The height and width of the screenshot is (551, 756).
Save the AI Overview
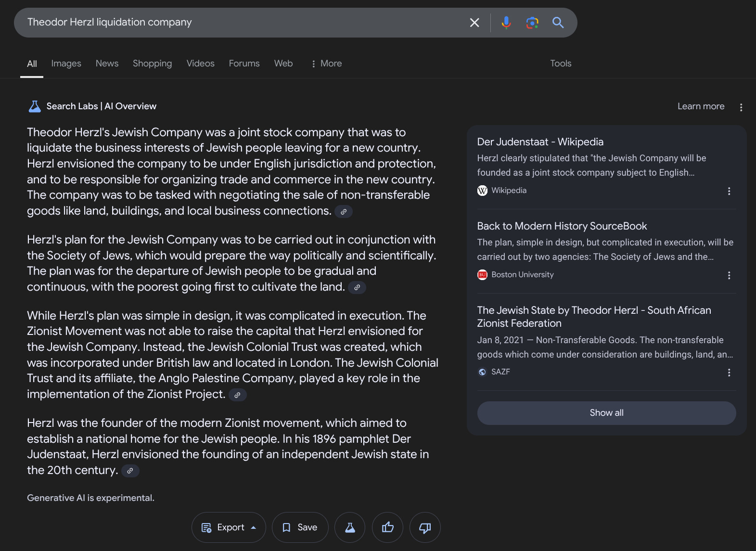click(300, 527)
